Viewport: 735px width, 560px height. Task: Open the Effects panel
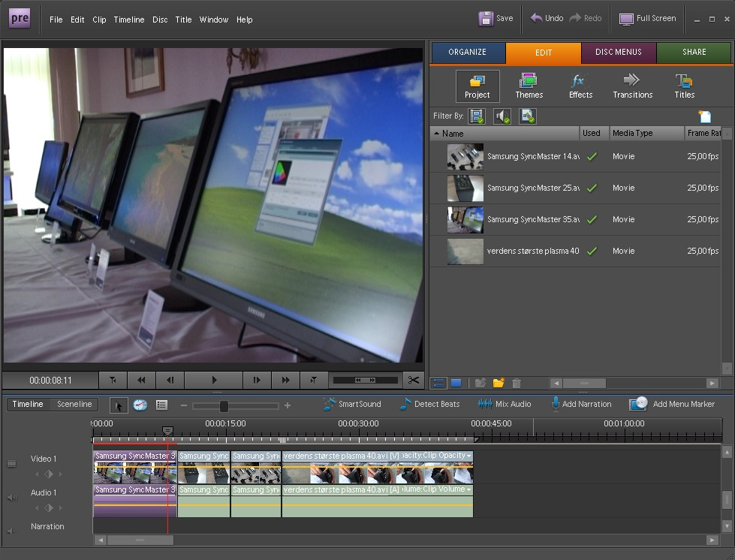(580, 86)
